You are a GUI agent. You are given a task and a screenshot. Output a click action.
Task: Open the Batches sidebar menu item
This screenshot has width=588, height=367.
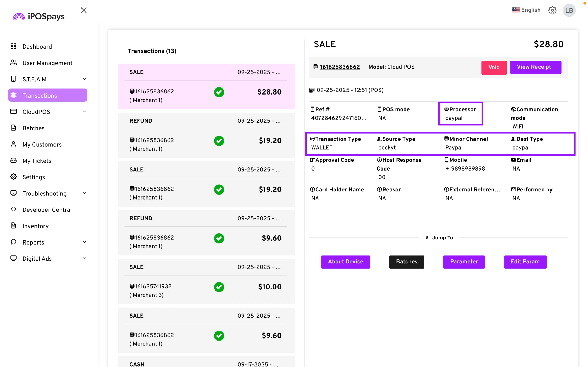tap(34, 128)
